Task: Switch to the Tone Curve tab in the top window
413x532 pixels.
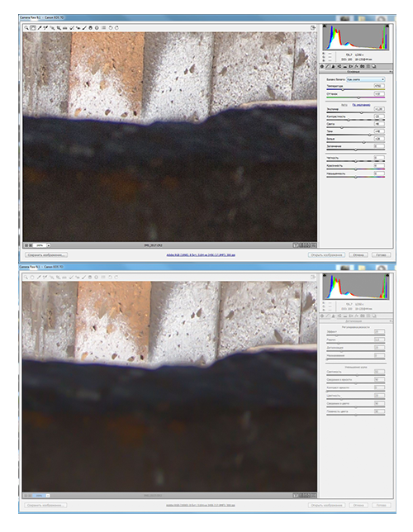Action: point(328,66)
